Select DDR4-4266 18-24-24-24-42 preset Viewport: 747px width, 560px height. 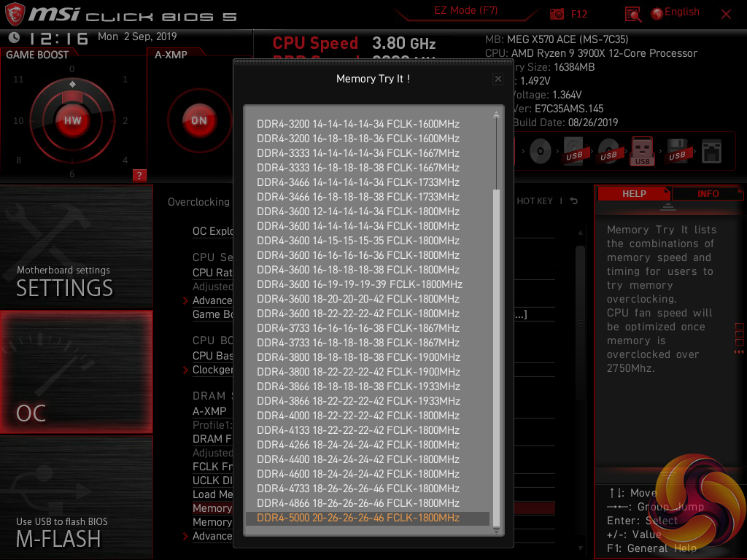click(357, 445)
